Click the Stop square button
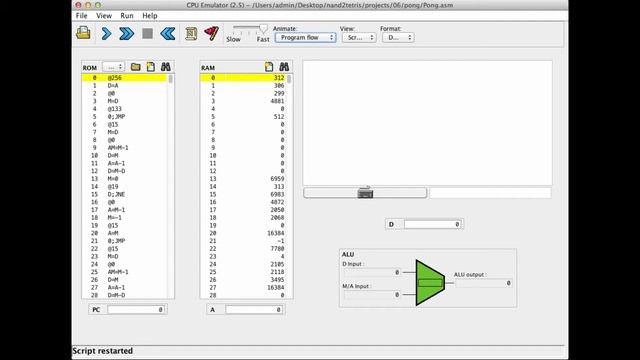 point(147,33)
